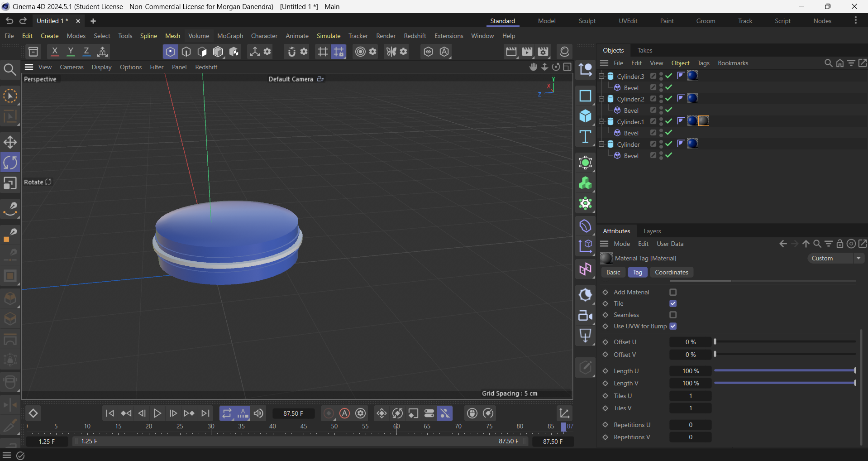Image resolution: width=868 pixels, height=461 pixels.
Task: Switch to the Sculpt layout tab
Action: tap(587, 21)
